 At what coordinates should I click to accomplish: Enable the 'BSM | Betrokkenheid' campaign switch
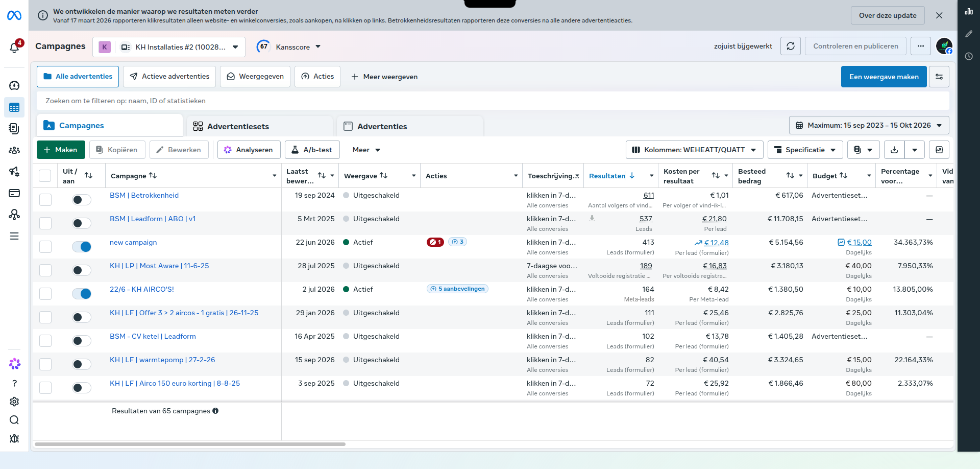click(82, 200)
